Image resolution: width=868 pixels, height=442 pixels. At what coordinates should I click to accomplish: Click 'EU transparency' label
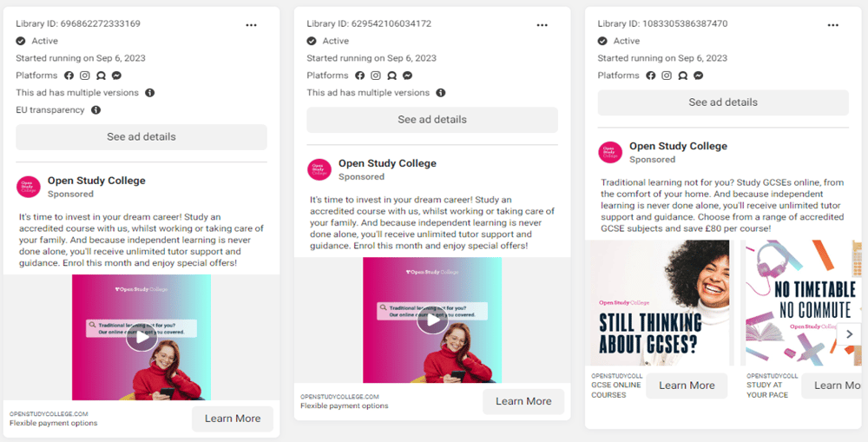pos(50,109)
